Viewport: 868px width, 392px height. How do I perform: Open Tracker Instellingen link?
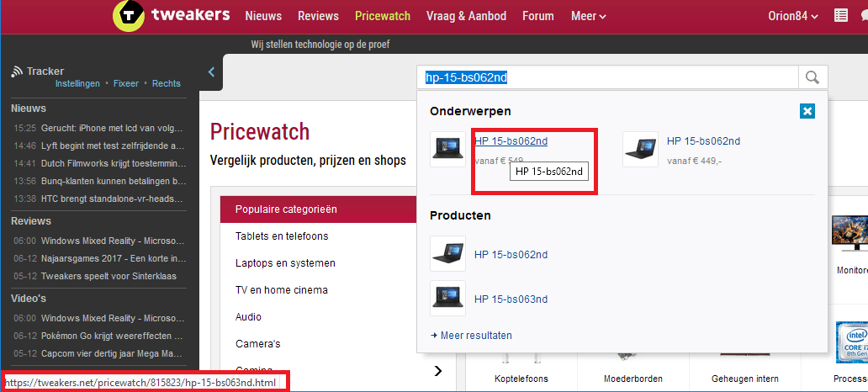pos(77,83)
